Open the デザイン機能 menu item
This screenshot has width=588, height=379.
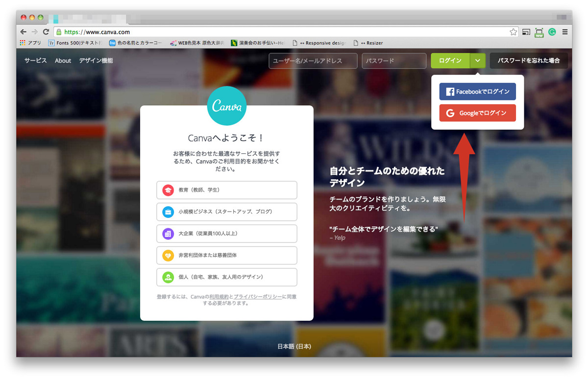pyautogui.click(x=96, y=61)
